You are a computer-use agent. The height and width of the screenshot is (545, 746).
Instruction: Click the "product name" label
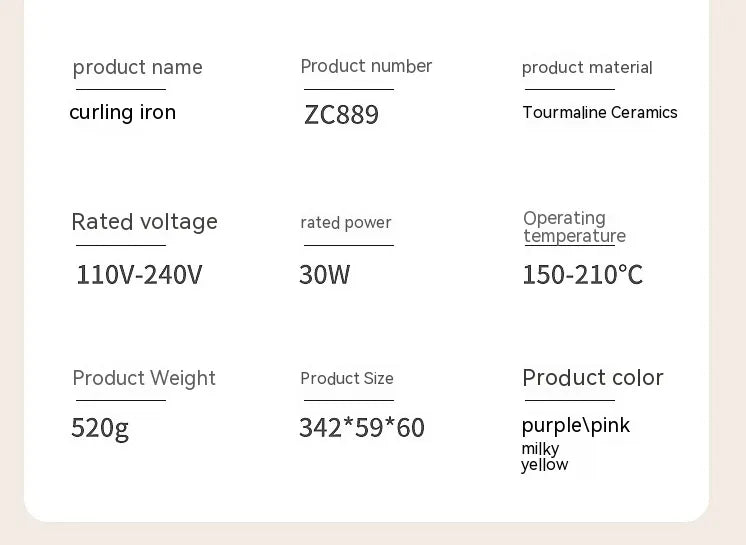point(137,68)
